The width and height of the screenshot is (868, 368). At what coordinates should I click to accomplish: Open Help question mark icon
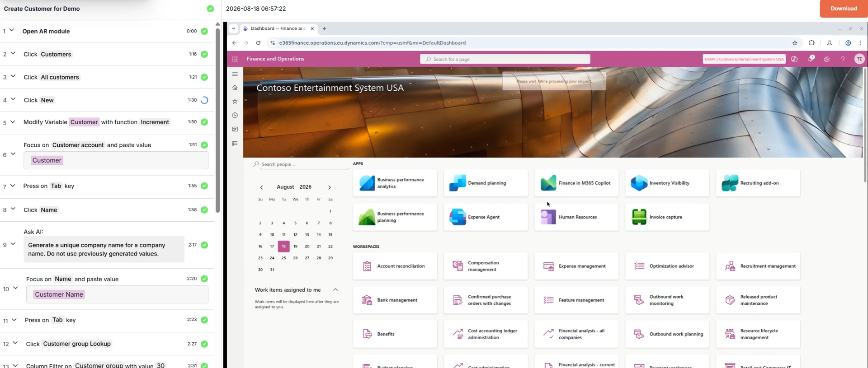(843, 59)
